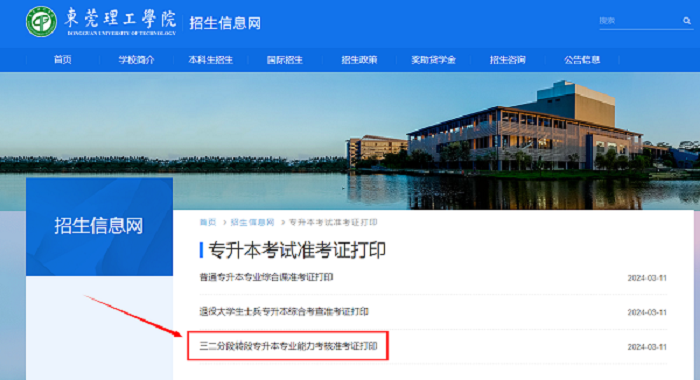The image size is (700, 380).
Task: Open 退役大学生士兵专升本综合考查准考证打印 link
Action: [283, 312]
